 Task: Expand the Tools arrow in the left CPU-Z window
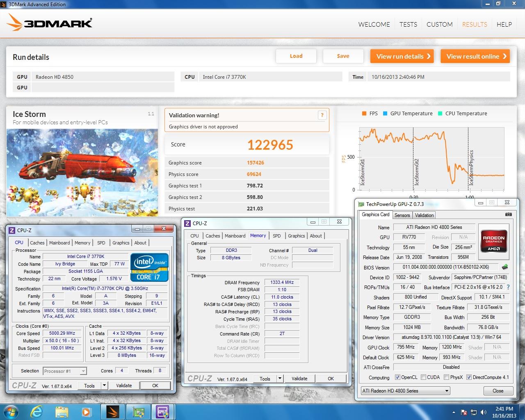[104, 386]
